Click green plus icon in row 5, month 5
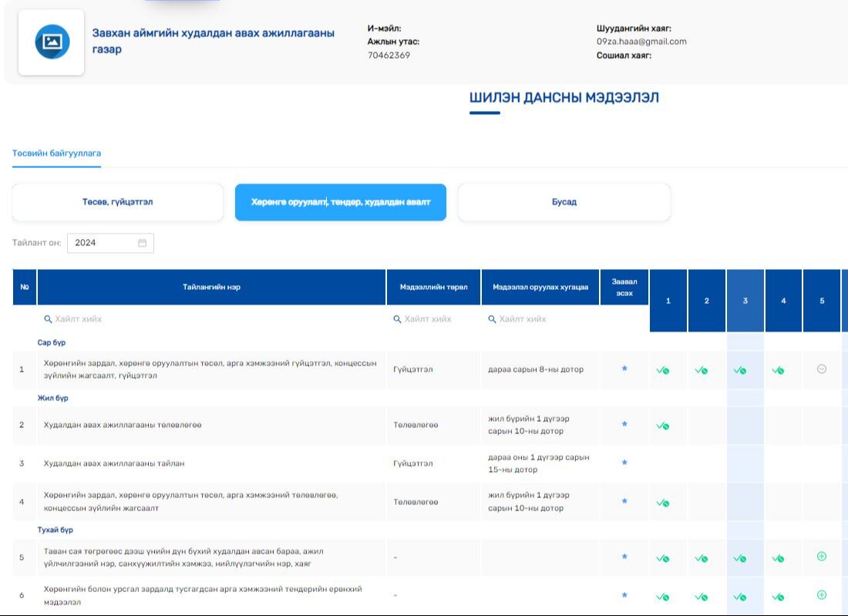 coord(821,557)
